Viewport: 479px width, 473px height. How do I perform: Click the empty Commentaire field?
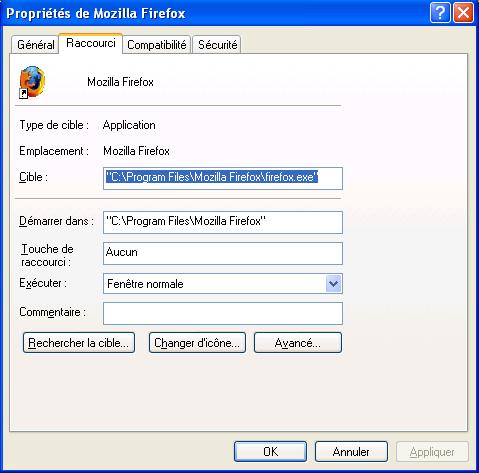tap(223, 313)
